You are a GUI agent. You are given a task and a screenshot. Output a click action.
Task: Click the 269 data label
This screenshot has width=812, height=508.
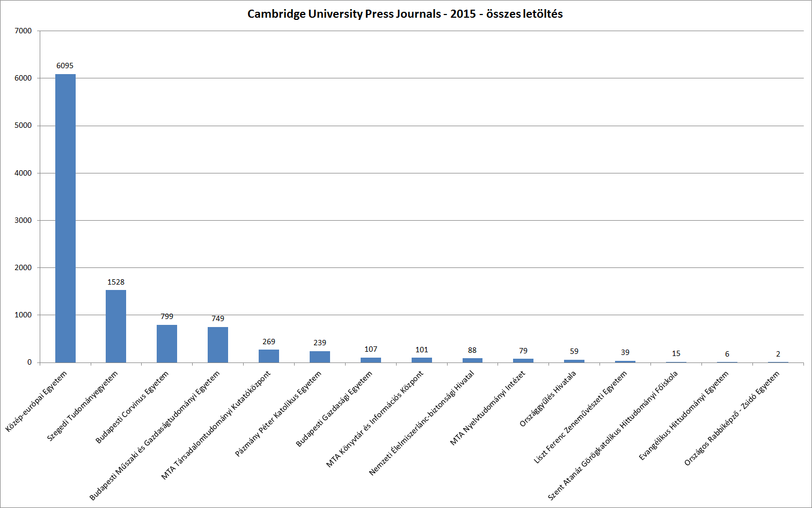pos(269,342)
